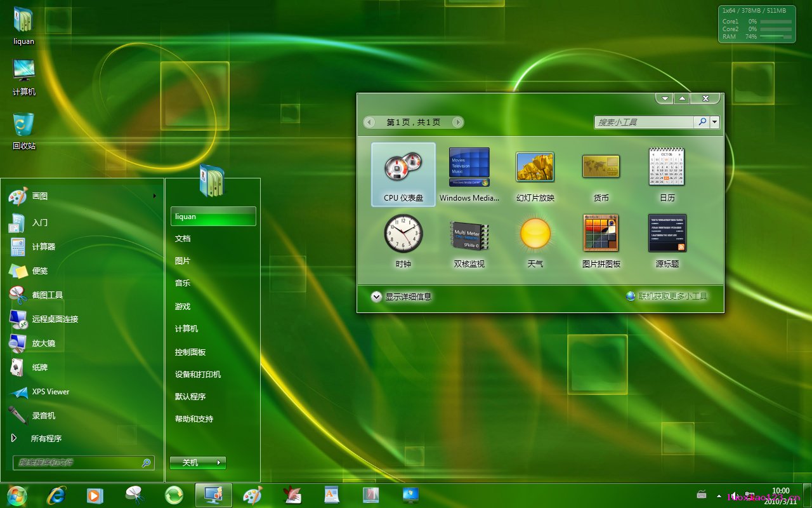
Task: Click Internet Explorer icon in the taskbar
Action: coord(56,495)
